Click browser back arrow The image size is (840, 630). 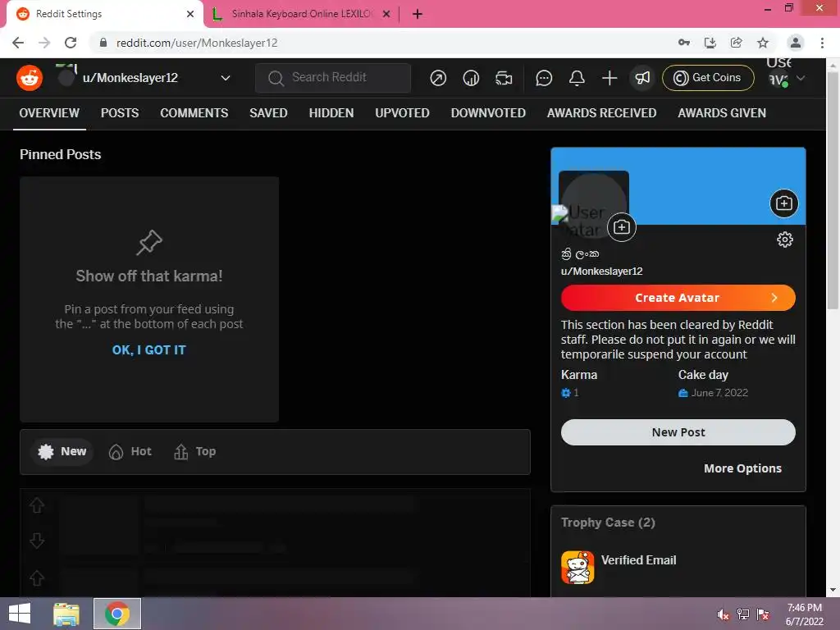click(18, 43)
